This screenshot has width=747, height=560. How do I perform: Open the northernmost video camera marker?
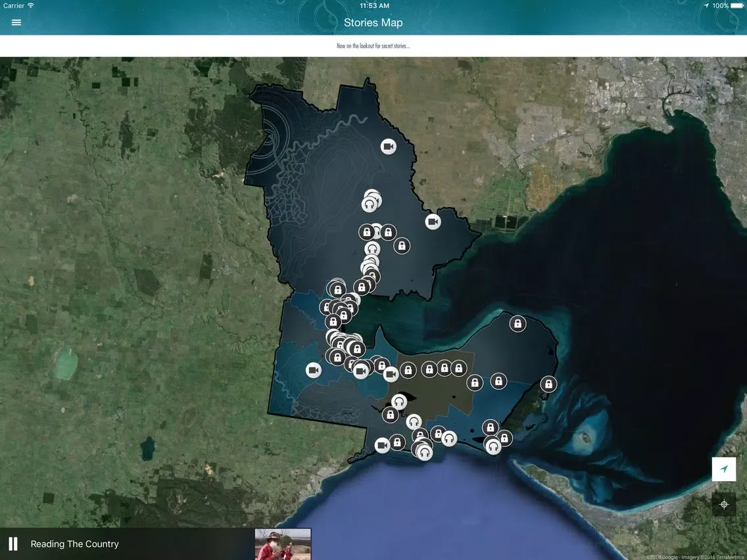click(388, 146)
